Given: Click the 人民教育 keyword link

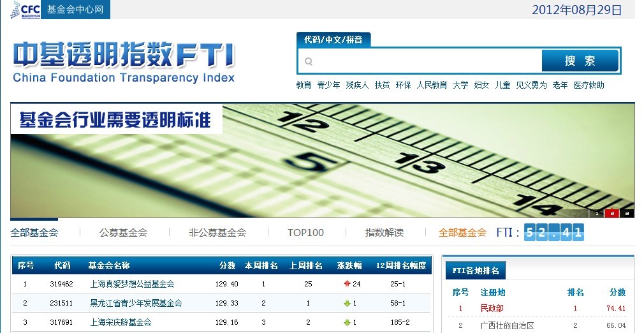Looking at the screenshot, I should (432, 85).
